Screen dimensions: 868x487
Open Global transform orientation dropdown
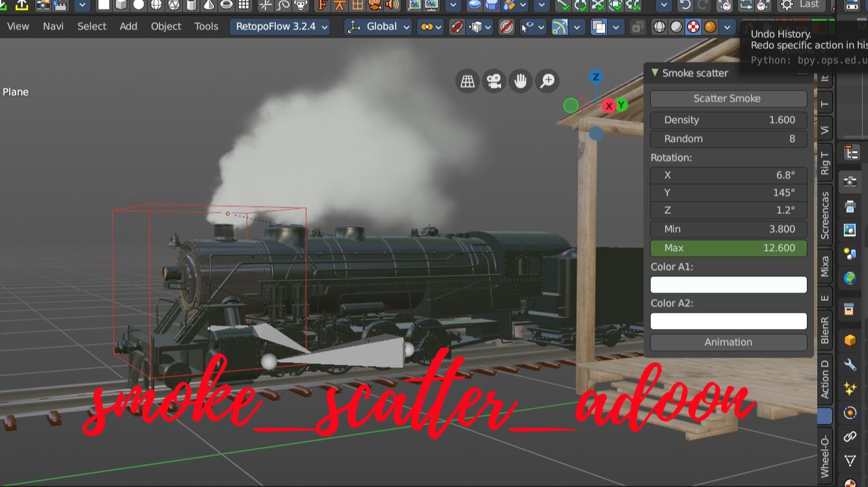point(378,27)
